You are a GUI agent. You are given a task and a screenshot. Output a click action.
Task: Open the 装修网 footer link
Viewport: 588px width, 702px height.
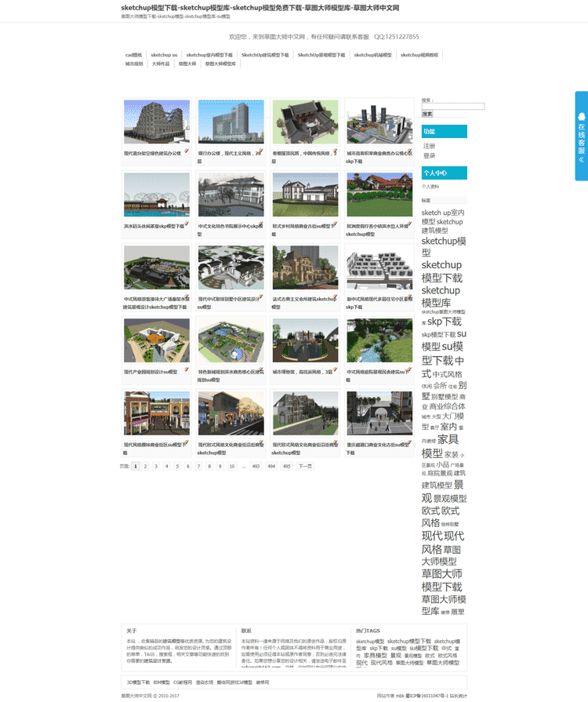coord(263,682)
